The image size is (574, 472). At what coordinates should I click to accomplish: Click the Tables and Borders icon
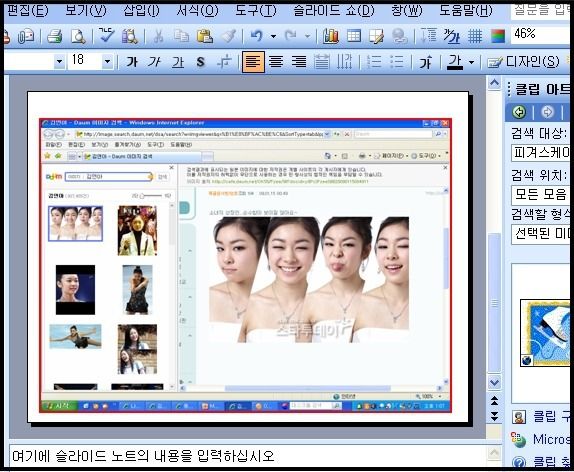pyautogui.click(x=377, y=36)
